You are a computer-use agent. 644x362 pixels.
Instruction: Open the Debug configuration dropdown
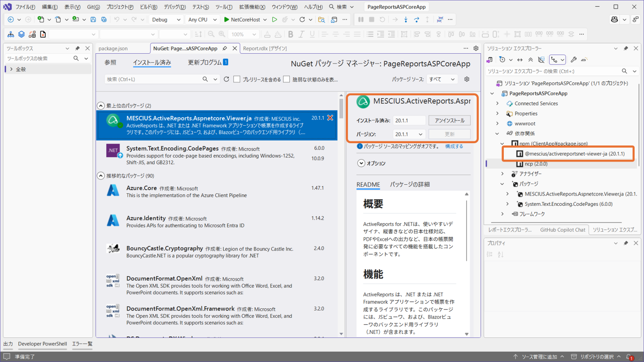coord(166,20)
